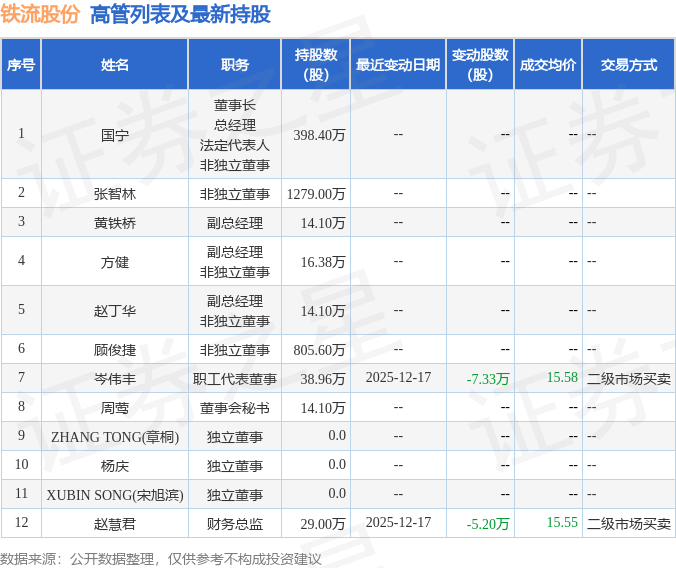
Task: Click the 成交均价 column header
Action: coord(548,65)
